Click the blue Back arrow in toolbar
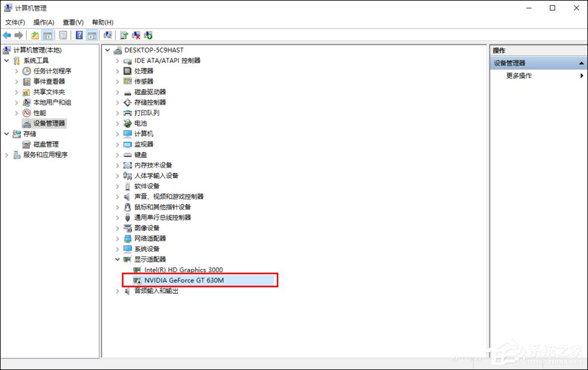Screen dimensions: 588x370 coord(7,35)
